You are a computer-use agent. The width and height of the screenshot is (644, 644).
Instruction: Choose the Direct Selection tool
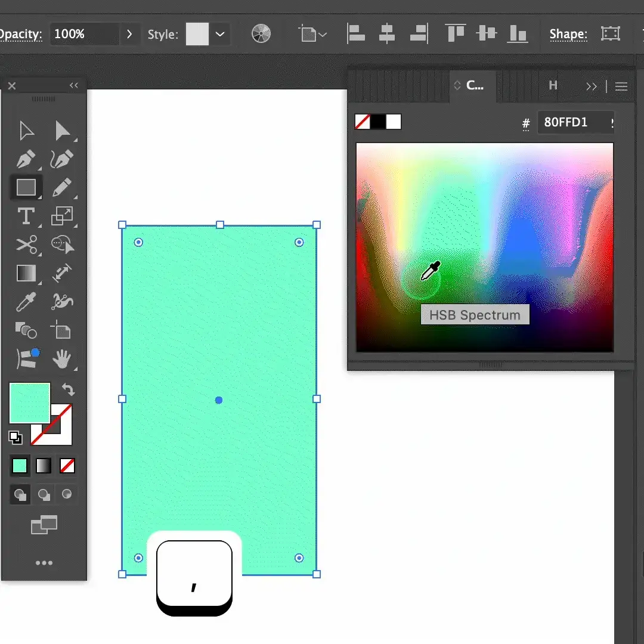pyautogui.click(x=63, y=130)
